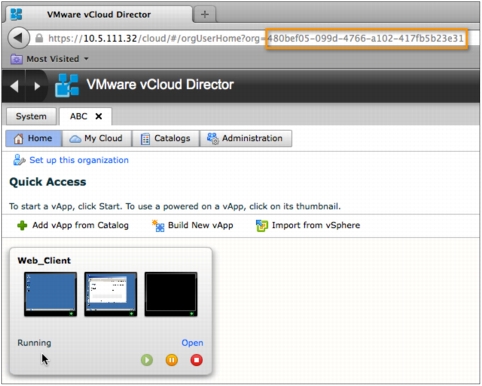482x386 pixels.
Task: Click the Running status text
Action: [x=34, y=343]
